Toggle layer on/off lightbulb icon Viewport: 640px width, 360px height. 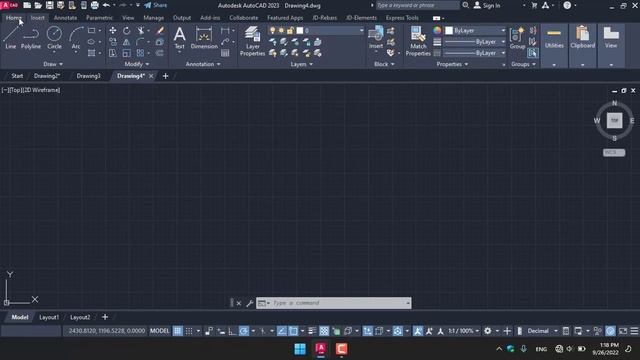[272, 31]
